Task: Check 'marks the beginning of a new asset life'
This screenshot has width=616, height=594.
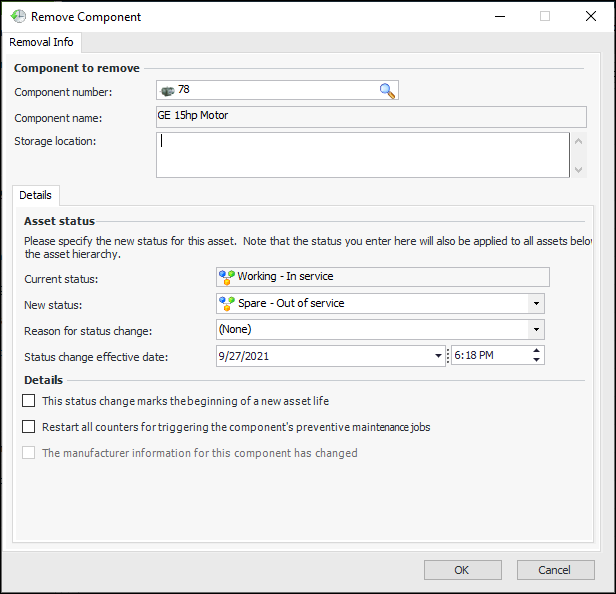Action: [29, 401]
